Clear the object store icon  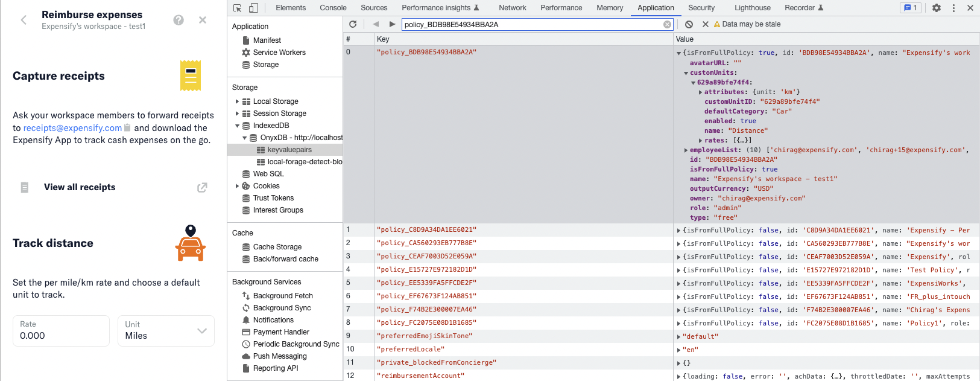(689, 24)
